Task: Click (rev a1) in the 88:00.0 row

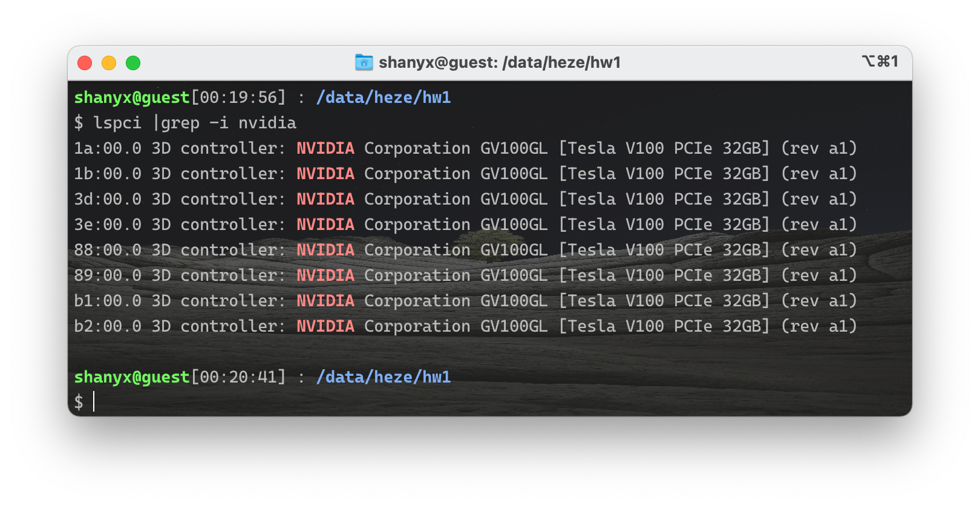Action: click(x=819, y=250)
